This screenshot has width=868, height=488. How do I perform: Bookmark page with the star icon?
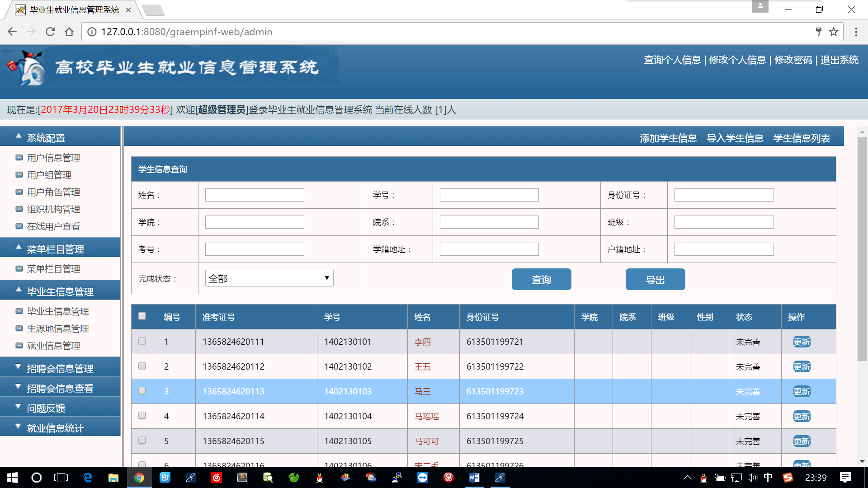click(x=834, y=32)
